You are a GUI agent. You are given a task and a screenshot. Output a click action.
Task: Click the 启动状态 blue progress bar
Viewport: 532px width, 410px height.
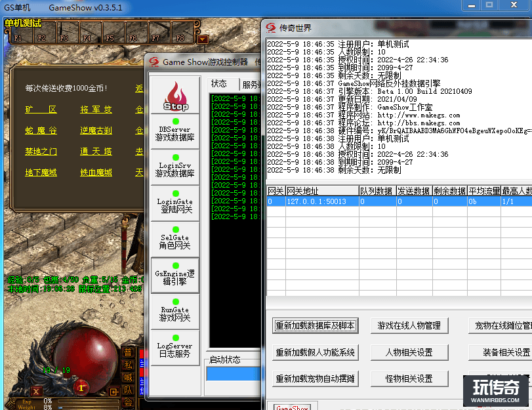pyautogui.click(x=234, y=374)
